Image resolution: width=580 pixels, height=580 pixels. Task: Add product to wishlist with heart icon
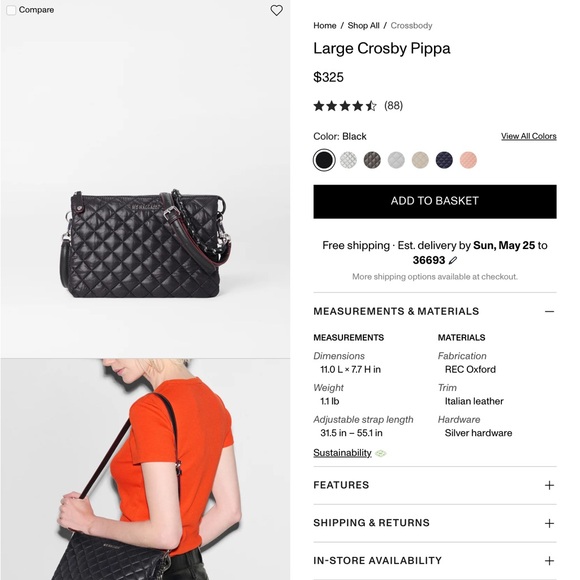[276, 10]
